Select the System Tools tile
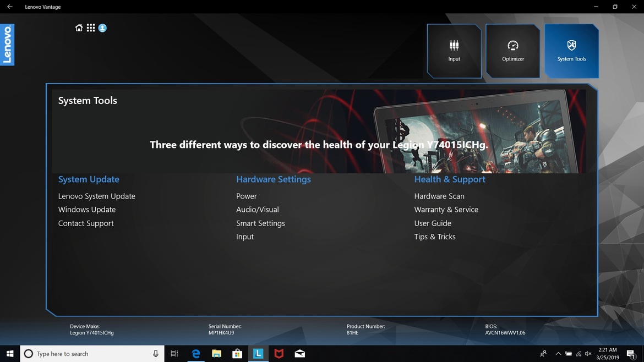This screenshot has width=644, height=362. tap(571, 51)
